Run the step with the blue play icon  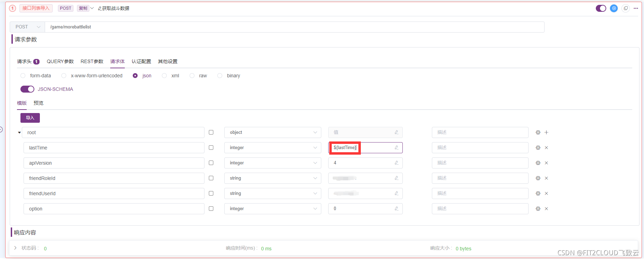click(x=614, y=8)
